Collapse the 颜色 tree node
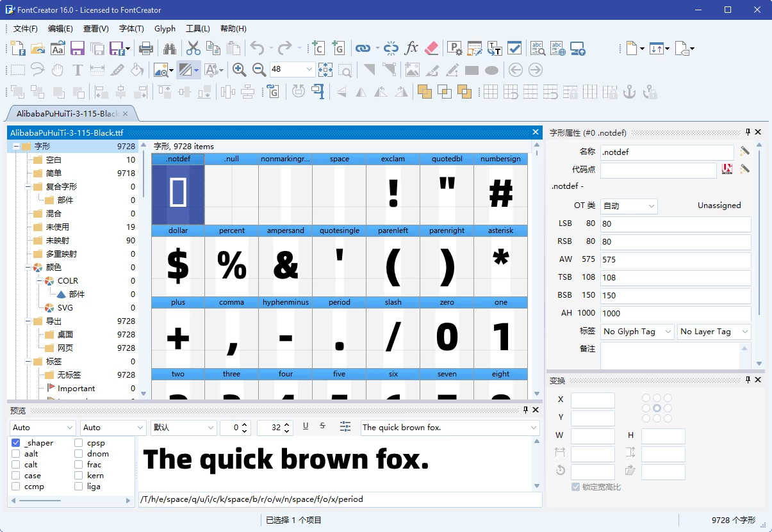 coord(27,268)
